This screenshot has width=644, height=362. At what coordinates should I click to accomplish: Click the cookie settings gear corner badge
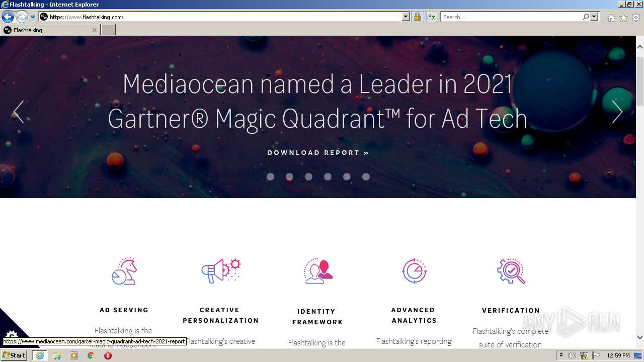12,335
